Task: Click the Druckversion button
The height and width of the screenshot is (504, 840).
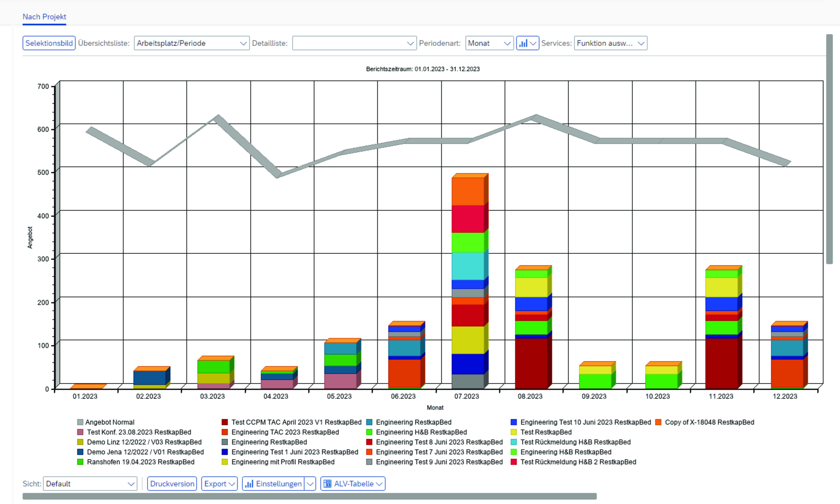Action: point(172,484)
